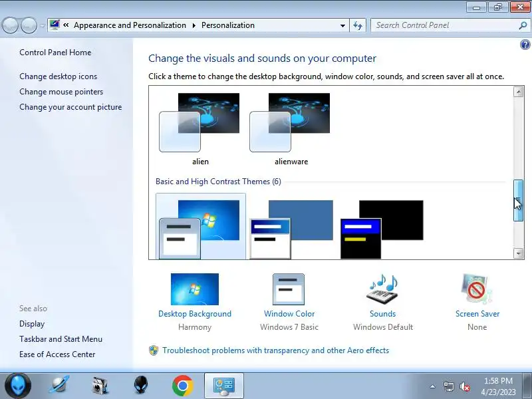Open the alien-head Start button
Image resolution: width=532 pixels, height=399 pixels.
tap(18, 386)
